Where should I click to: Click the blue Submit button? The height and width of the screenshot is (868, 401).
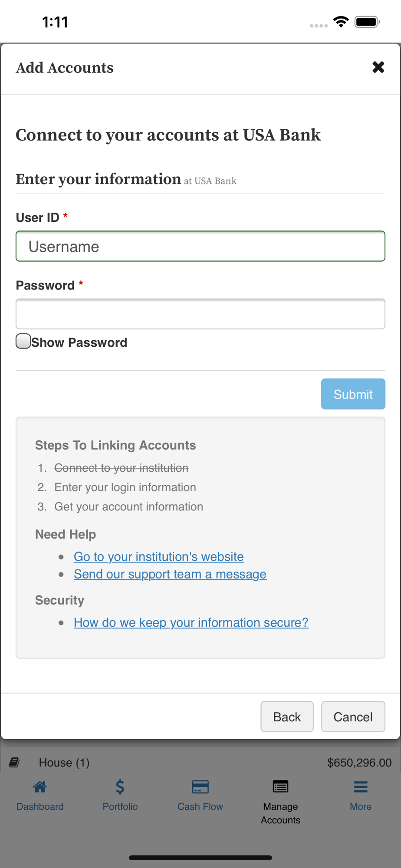(x=353, y=394)
